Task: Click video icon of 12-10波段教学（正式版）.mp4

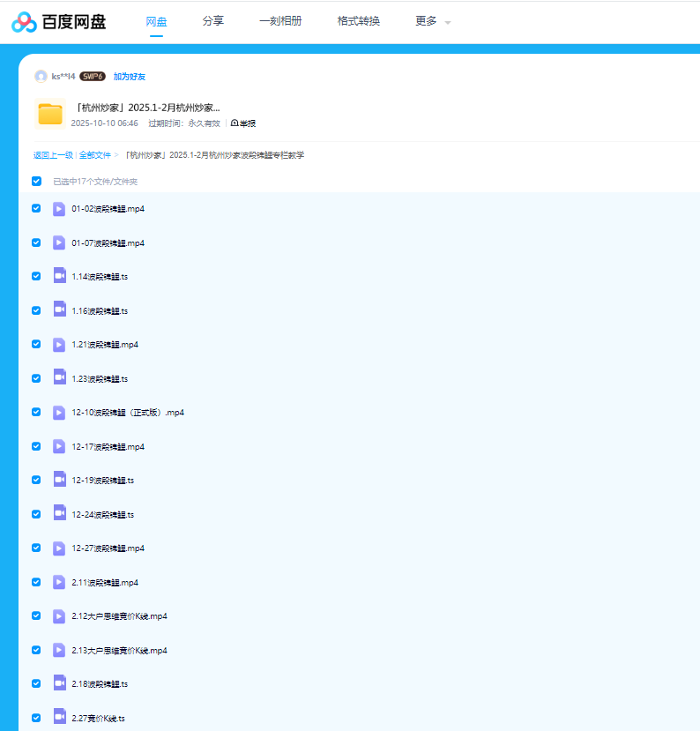Action: coord(59,413)
